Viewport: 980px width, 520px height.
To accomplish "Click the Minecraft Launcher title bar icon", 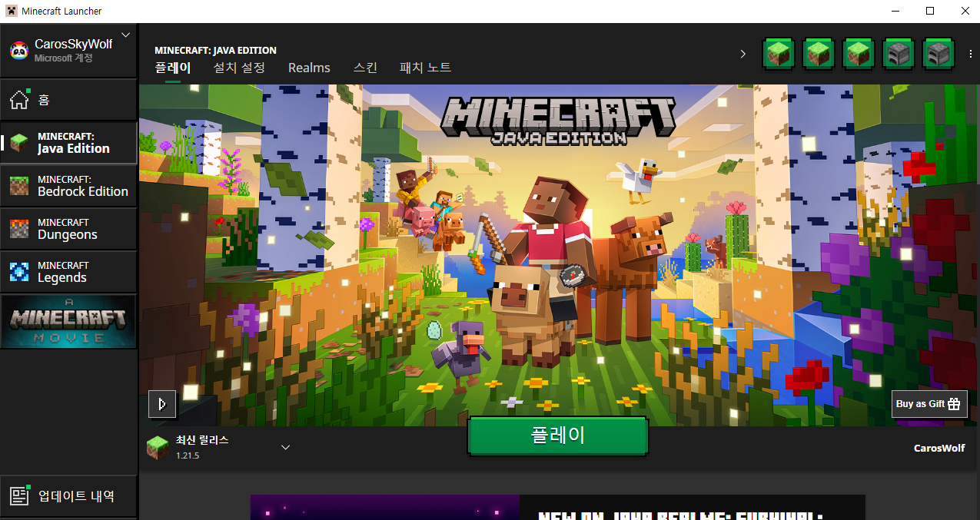I will tap(11, 11).
